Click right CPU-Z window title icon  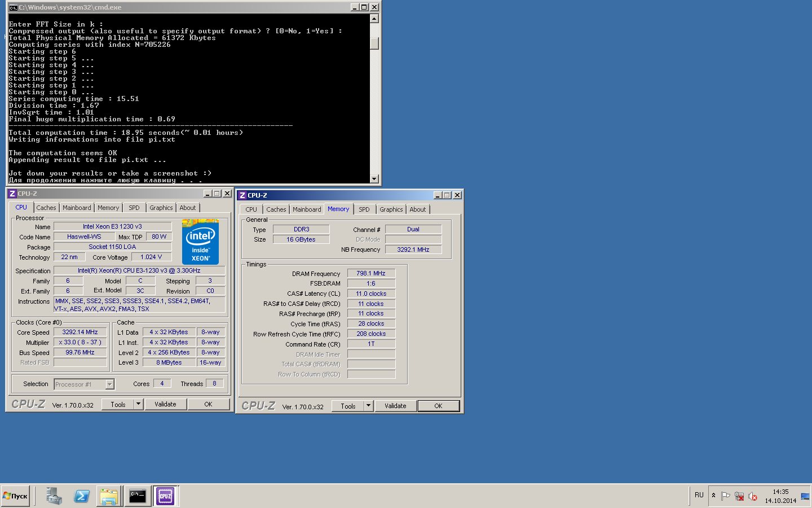click(x=242, y=195)
